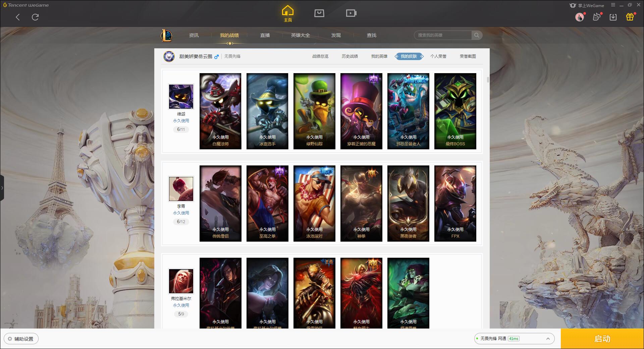
Task: Open the 泳池派对 skin card
Action: [314, 203]
